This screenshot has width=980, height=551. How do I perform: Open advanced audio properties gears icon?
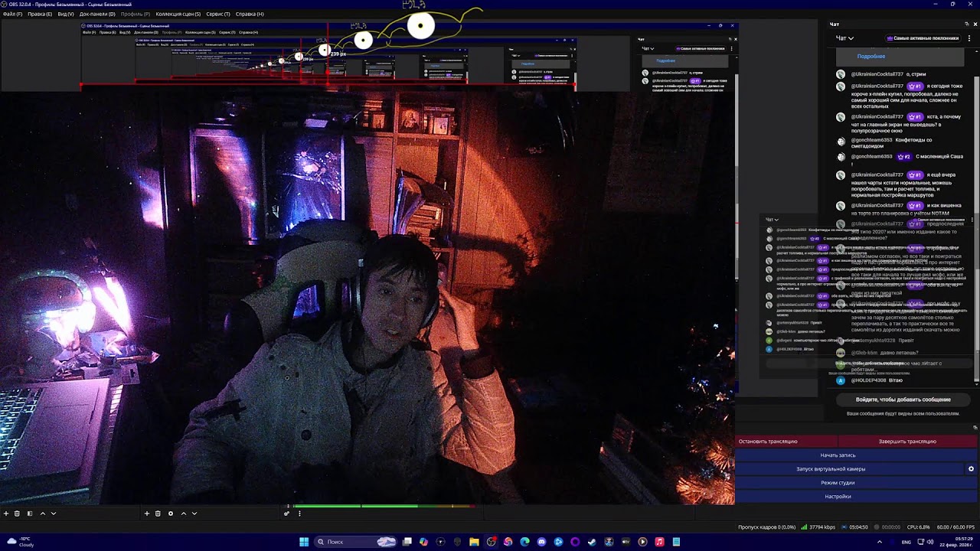tap(286, 514)
